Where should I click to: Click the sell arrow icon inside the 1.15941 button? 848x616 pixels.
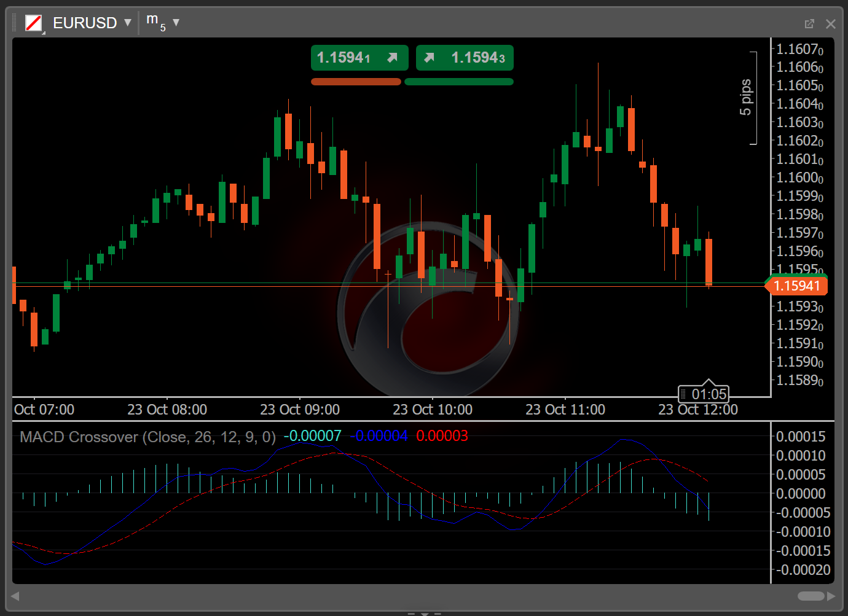click(x=392, y=58)
